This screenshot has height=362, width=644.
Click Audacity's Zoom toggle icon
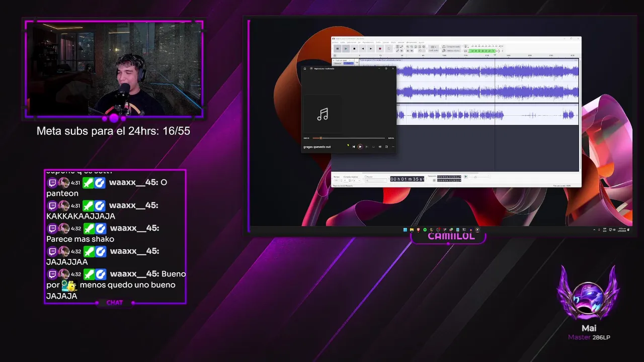pyautogui.click(x=424, y=47)
